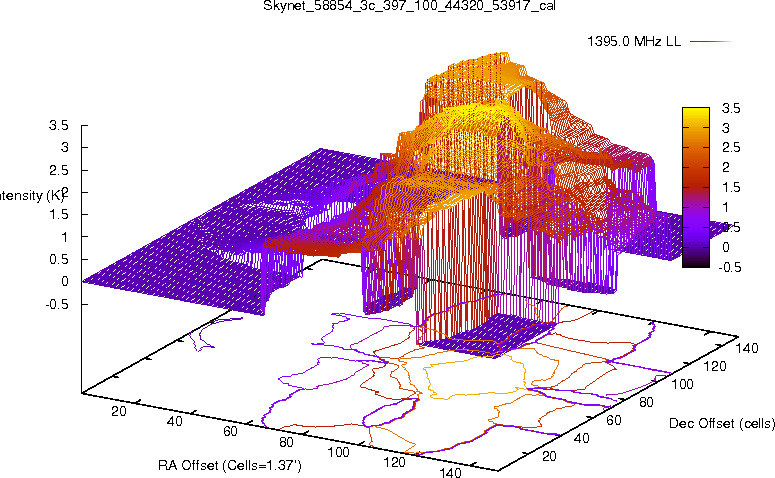
Task: Click the RA offset tick labeled 60
Action: click(230, 432)
